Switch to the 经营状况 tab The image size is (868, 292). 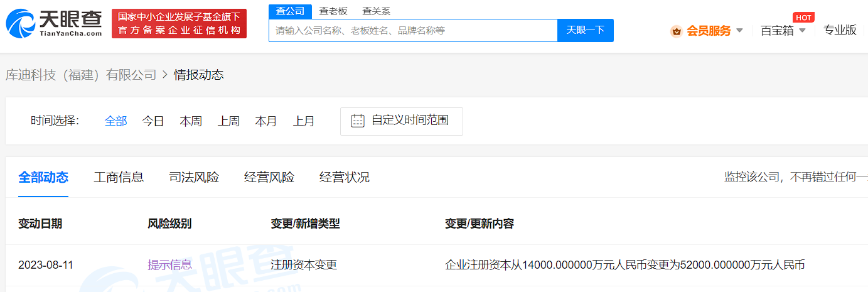(x=345, y=177)
